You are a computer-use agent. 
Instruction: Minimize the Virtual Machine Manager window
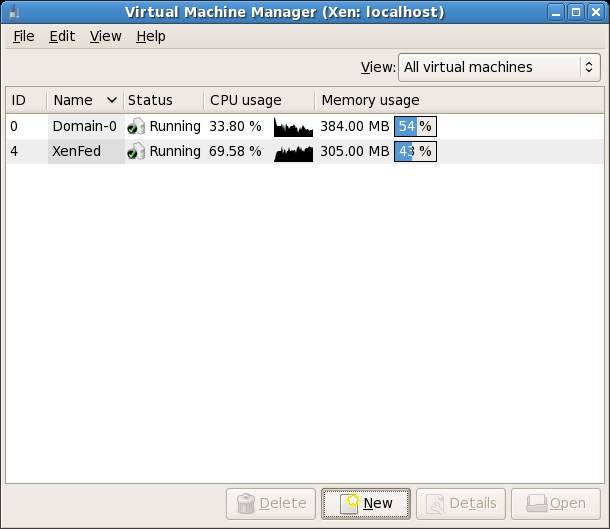(557, 12)
